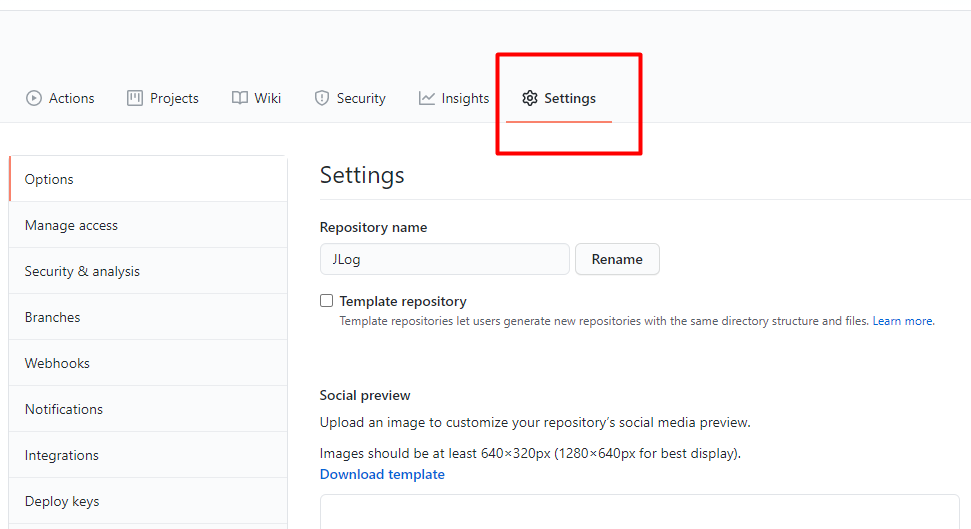
Task: Go to Security & analysis section
Action: pyautogui.click(x=149, y=271)
